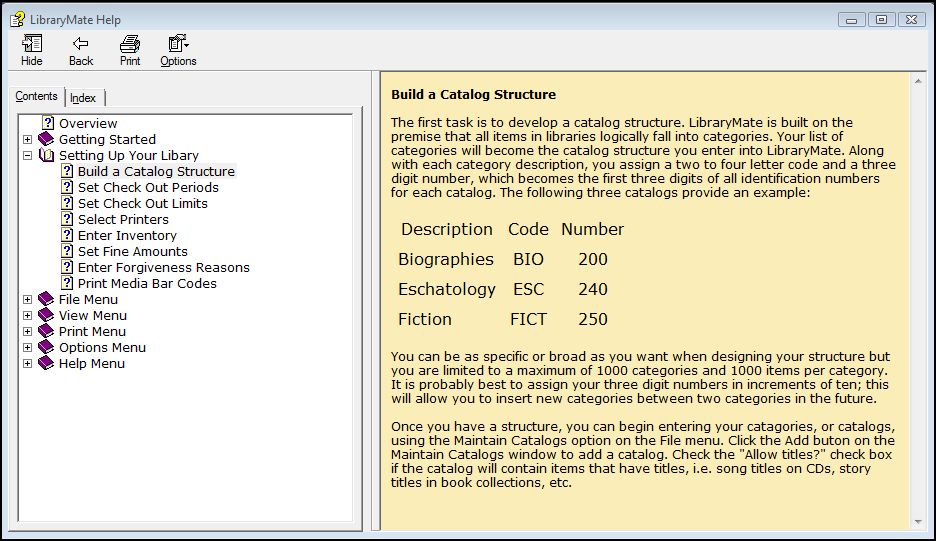
Task: Click the Select Printers page icon
Action: pos(67,219)
